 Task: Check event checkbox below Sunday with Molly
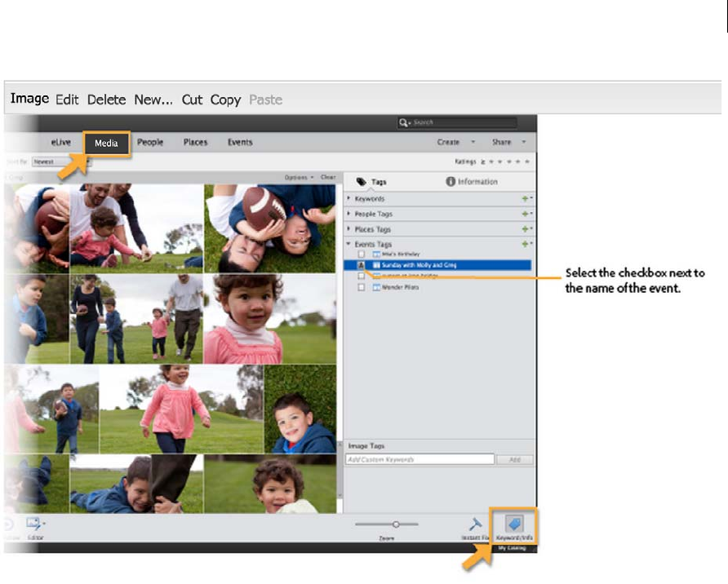362,276
